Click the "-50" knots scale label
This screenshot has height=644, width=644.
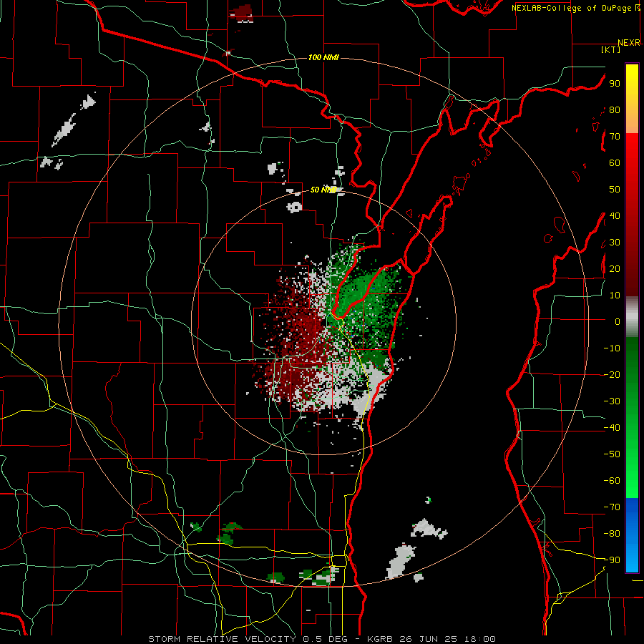click(x=612, y=454)
